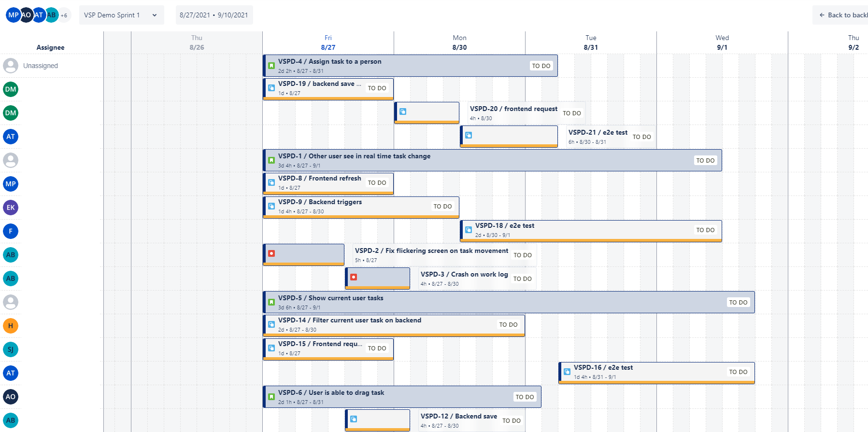The width and height of the screenshot is (868, 432).
Task: Click the AO assignee avatar in sidebar
Action: tap(11, 397)
